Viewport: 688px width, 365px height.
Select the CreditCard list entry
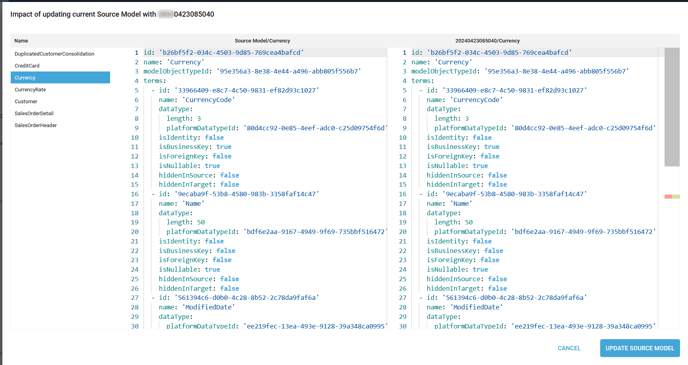click(27, 66)
